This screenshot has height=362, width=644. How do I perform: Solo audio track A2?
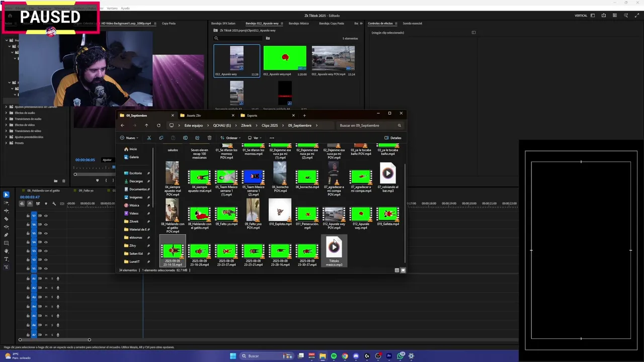coord(52,288)
